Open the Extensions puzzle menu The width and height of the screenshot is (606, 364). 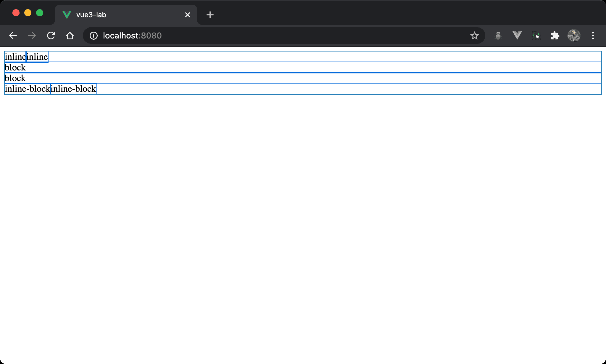click(x=555, y=36)
